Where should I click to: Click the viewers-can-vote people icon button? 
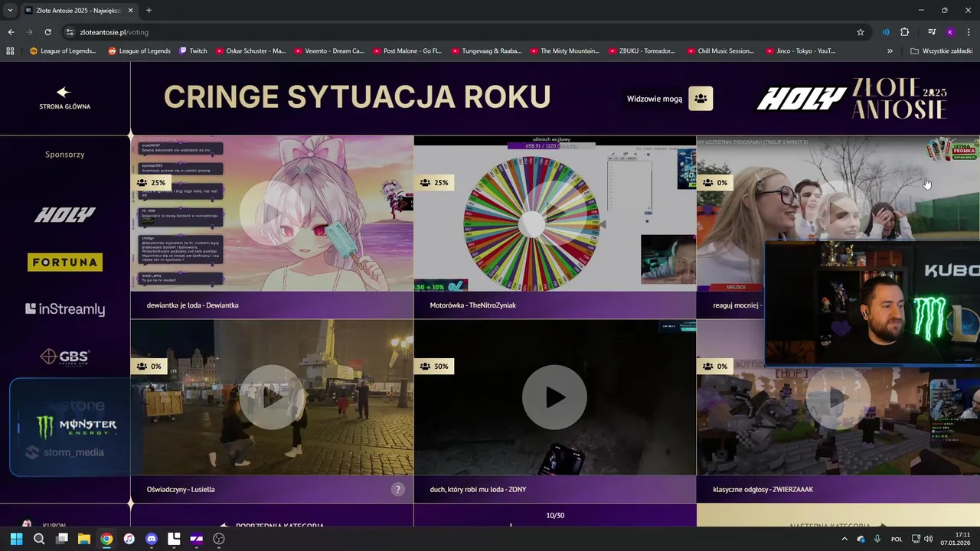[x=701, y=99]
